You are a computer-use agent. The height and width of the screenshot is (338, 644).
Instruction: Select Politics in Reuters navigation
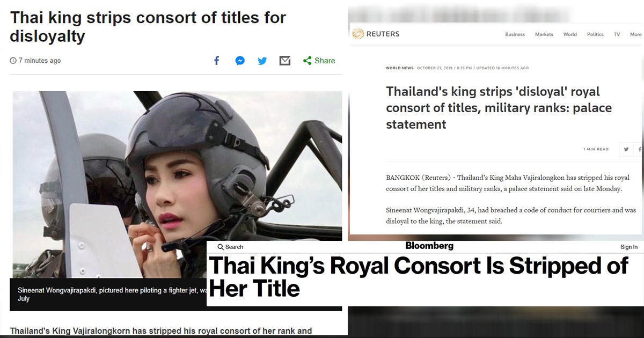(595, 34)
